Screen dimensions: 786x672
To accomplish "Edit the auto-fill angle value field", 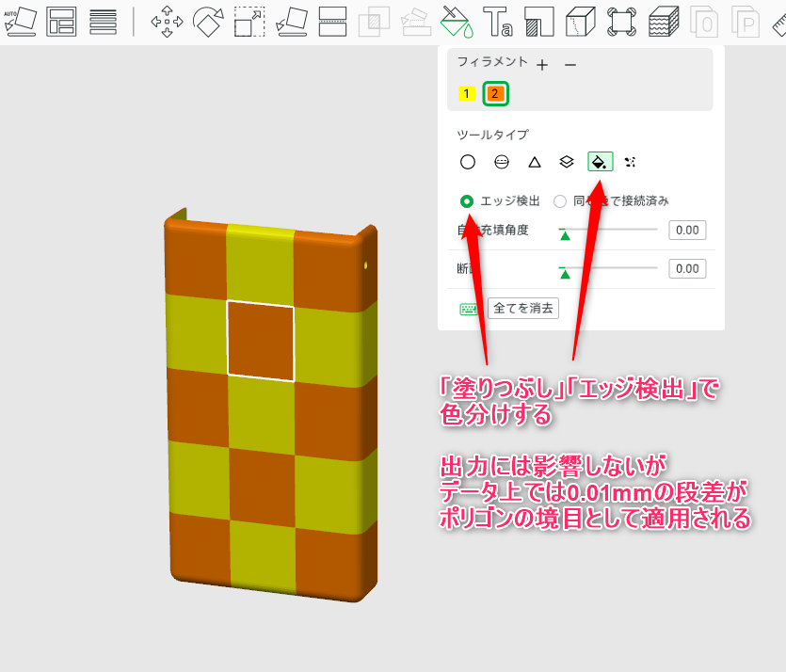I will click(x=687, y=230).
